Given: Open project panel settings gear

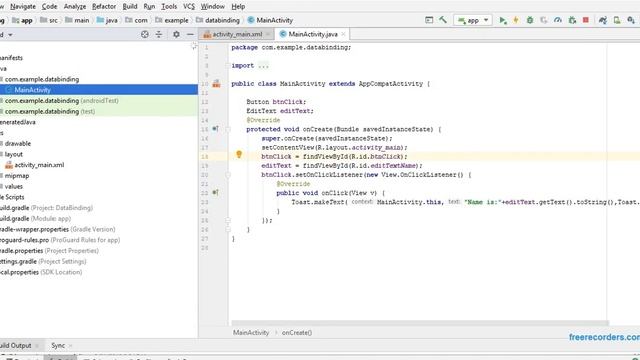Looking at the screenshot, I should click(x=176, y=35).
